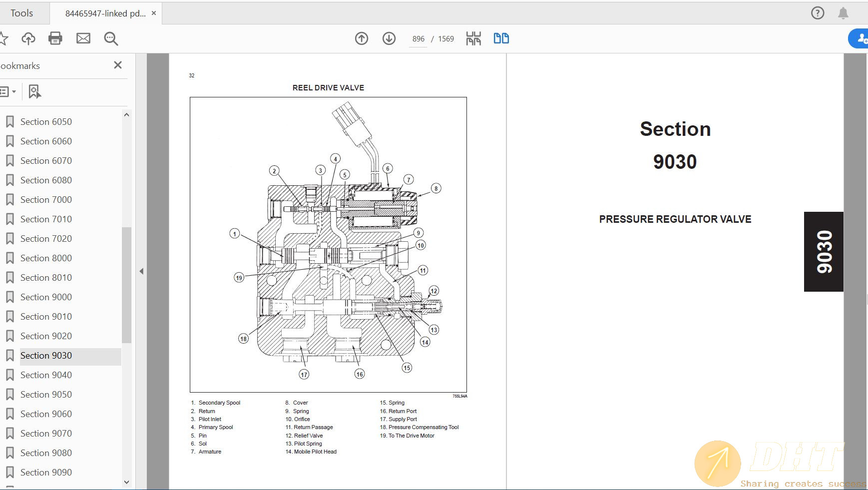
Task: Open the bookmark options dropdown
Action: [x=9, y=91]
